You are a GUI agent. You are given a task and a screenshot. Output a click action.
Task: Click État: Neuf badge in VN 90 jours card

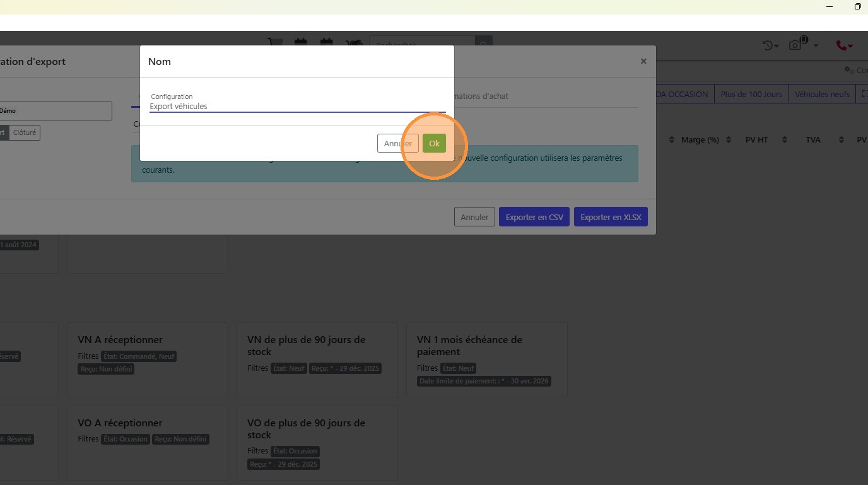point(289,368)
